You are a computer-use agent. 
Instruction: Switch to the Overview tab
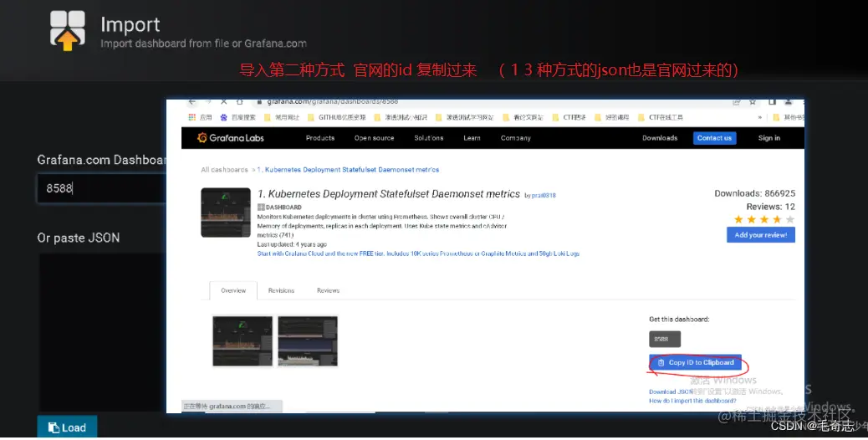(233, 290)
